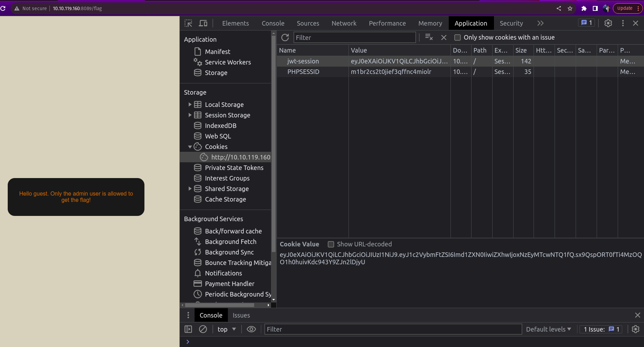Show the console sidebar icon

point(188,329)
